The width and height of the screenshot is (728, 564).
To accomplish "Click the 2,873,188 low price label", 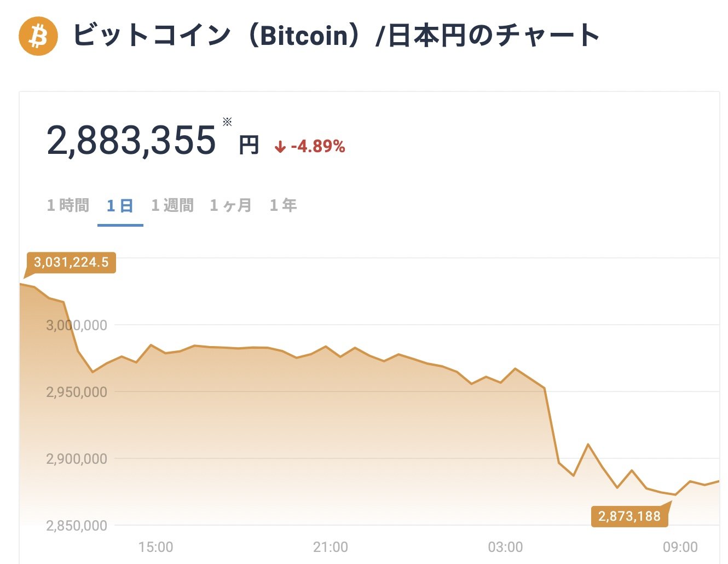I will [629, 516].
